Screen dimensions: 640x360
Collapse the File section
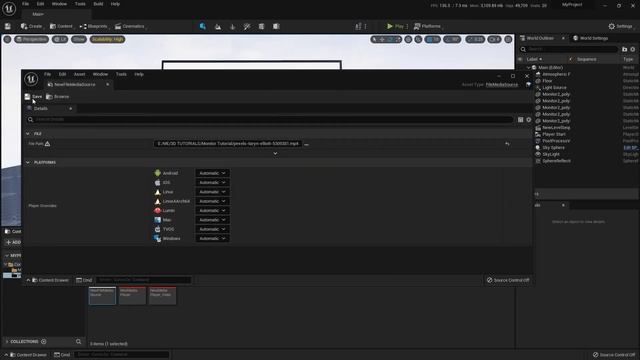[28, 133]
